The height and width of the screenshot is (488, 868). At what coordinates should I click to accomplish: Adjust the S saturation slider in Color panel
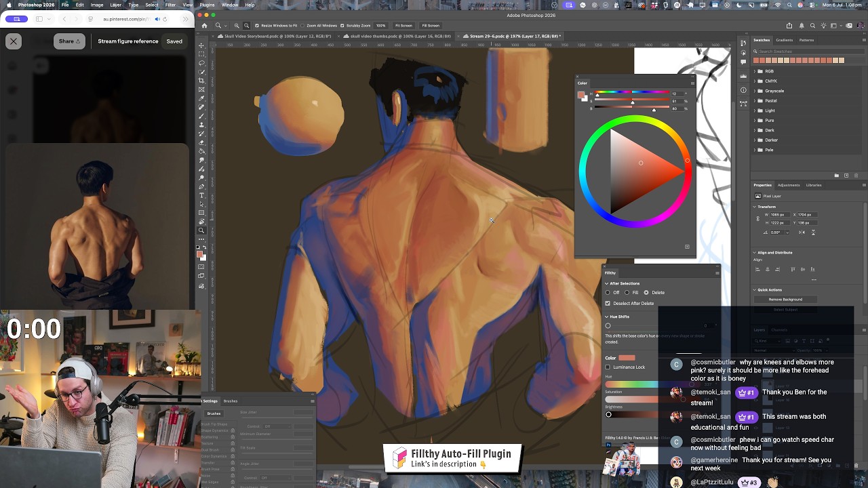[632, 101]
